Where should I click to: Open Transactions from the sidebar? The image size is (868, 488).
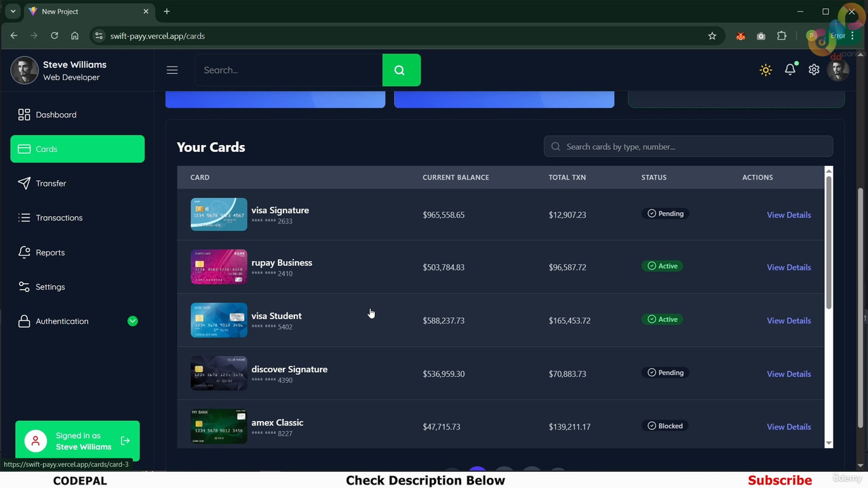(x=77, y=218)
